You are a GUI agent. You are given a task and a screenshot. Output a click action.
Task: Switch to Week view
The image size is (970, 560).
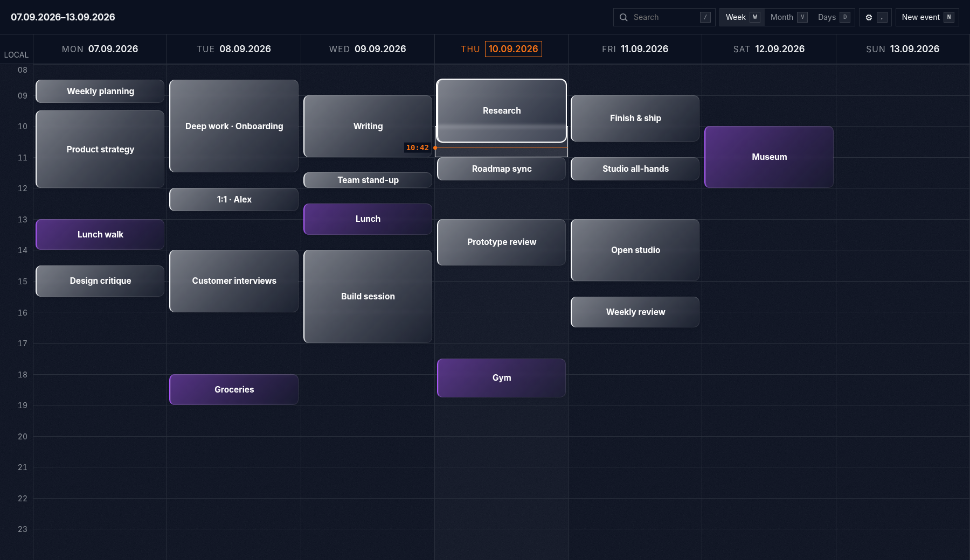click(742, 17)
